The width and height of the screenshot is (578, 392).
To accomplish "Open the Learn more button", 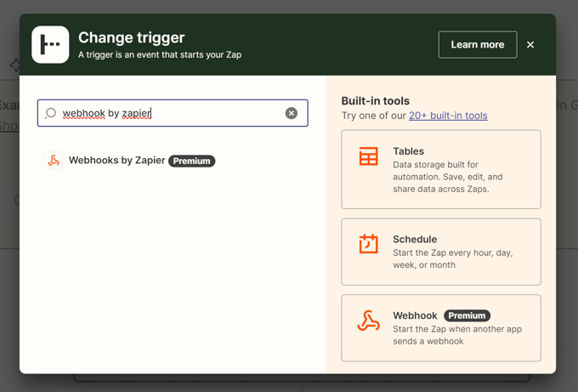I will point(478,44).
